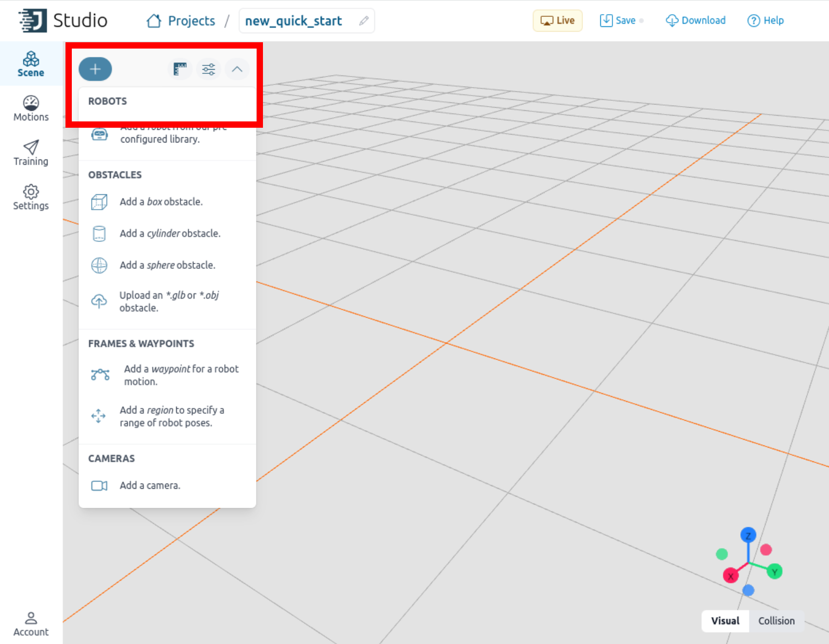
Task: Add a region for robot poses
Action: click(x=167, y=416)
